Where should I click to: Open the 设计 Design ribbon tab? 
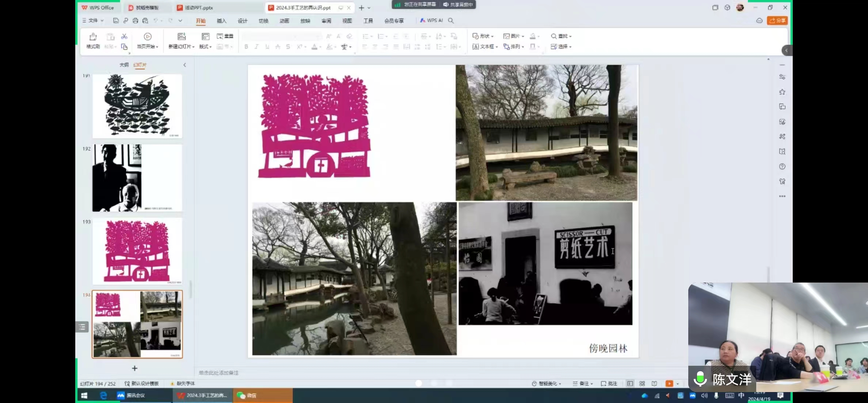pos(242,21)
